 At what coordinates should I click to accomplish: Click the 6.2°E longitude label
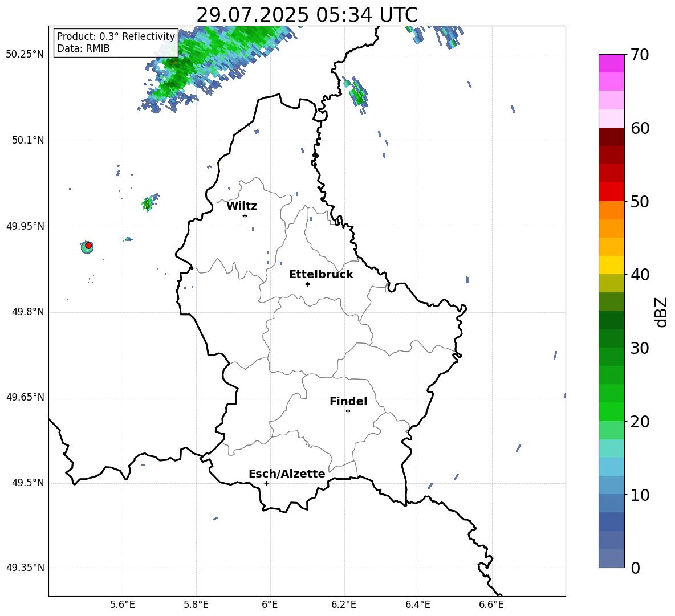click(344, 605)
